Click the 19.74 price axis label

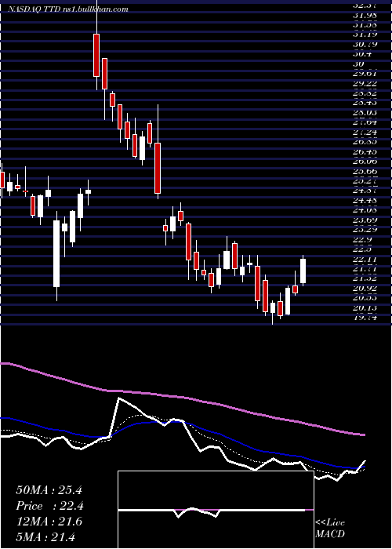[365, 318]
